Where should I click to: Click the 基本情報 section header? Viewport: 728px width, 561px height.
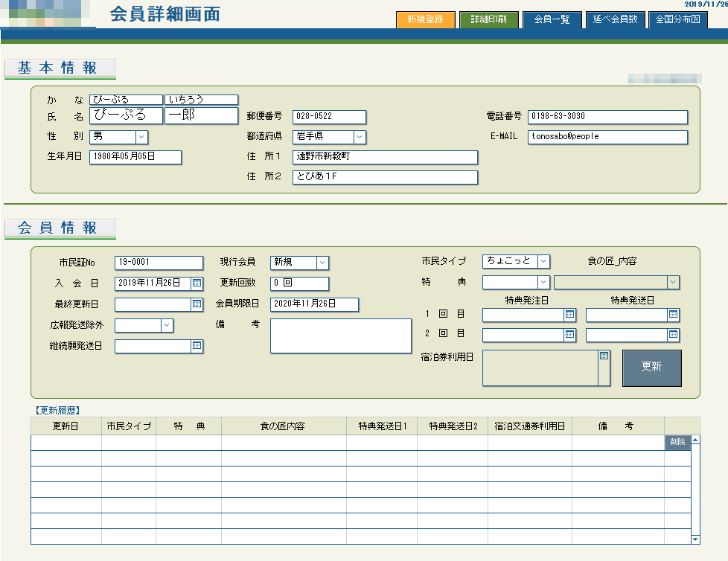tap(60, 68)
